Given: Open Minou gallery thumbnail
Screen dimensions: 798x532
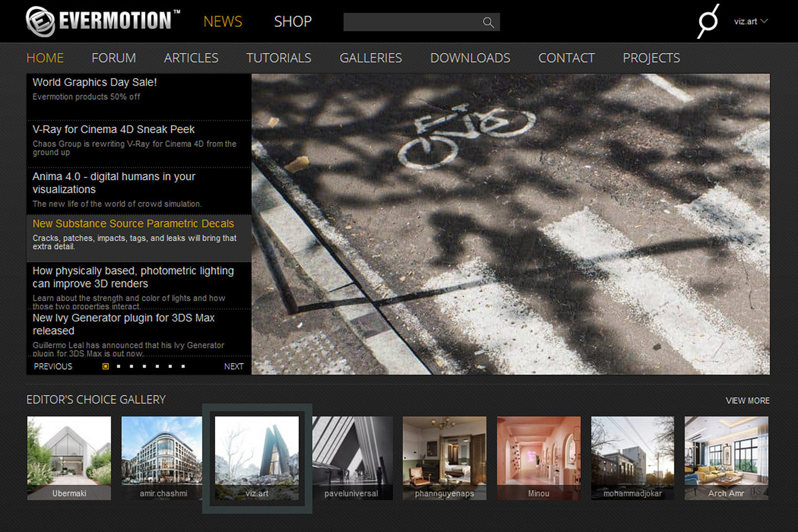Looking at the screenshot, I should 539,458.
